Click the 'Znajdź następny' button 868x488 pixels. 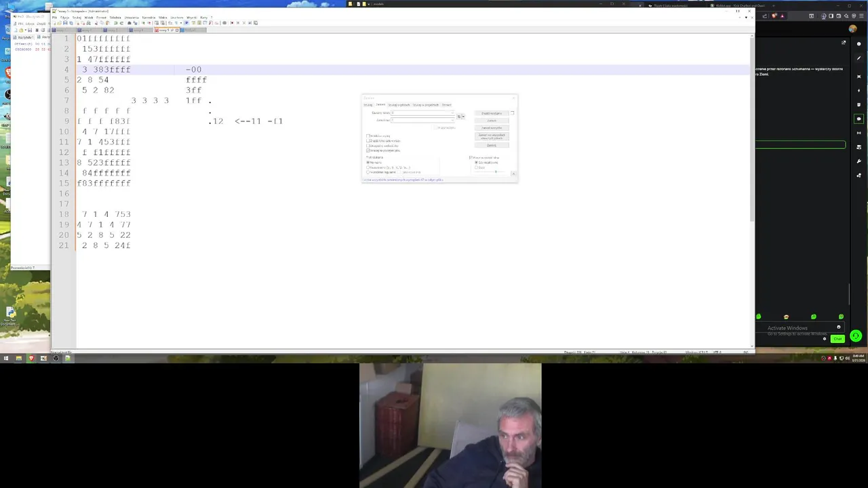pos(492,113)
